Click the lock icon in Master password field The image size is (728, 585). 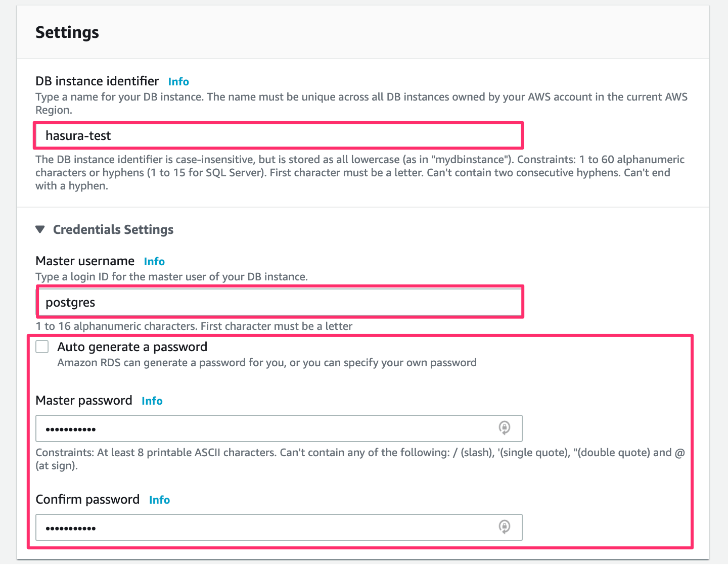click(504, 428)
